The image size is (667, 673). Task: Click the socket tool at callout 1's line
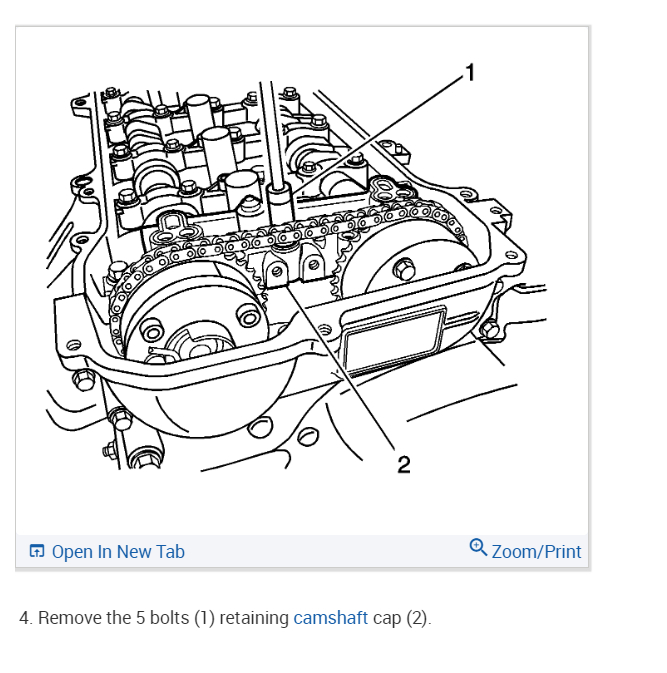pyautogui.click(x=280, y=204)
